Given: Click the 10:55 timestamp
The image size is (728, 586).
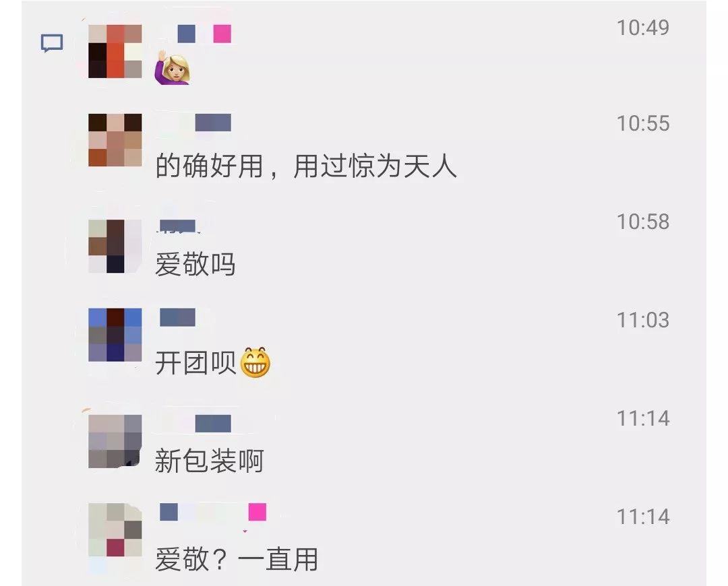Looking at the screenshot, I should coord(643,123).
